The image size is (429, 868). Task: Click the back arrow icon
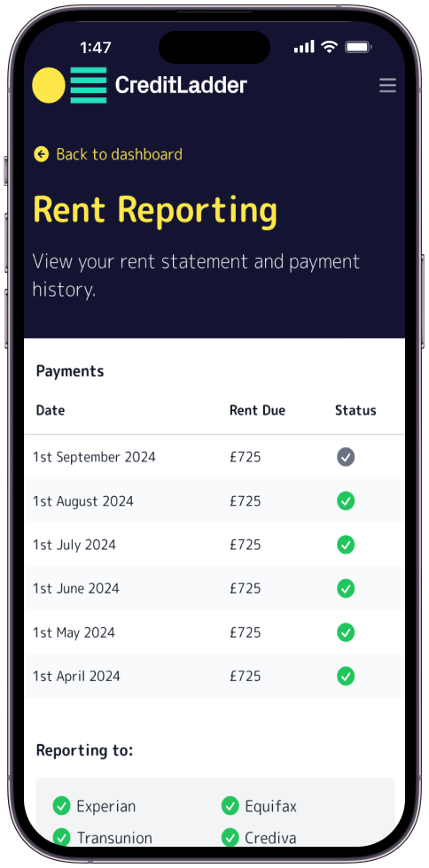tap(41, 154)
